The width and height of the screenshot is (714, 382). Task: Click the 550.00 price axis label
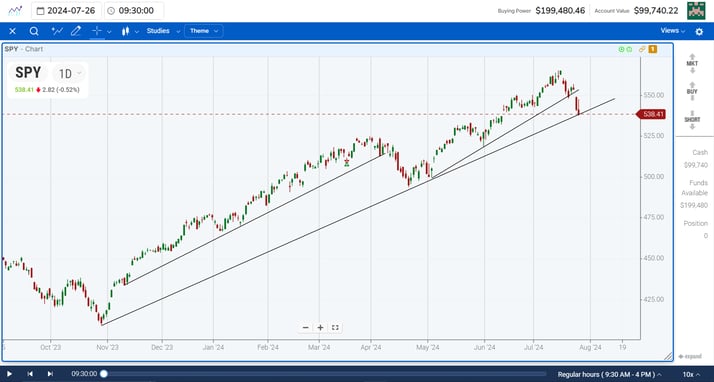pyautogui.click(x=653, y=95)
